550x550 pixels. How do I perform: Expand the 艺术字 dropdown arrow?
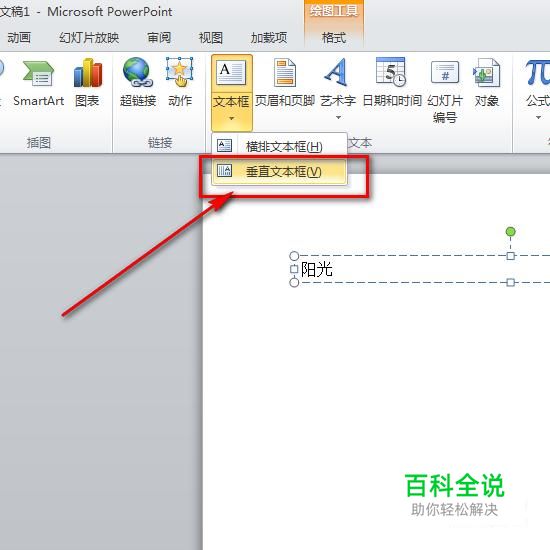click(x=338, y=118)
